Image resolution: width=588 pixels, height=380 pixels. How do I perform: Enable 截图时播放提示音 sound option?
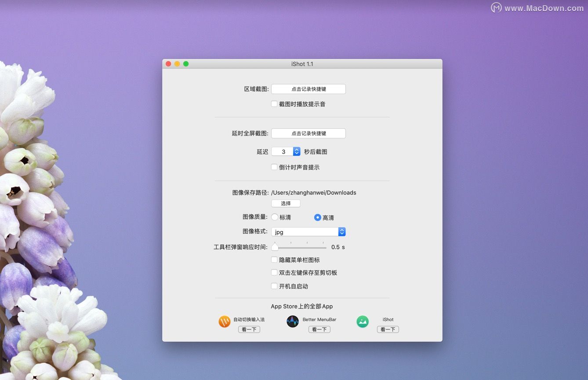pyautogui.click(x=274, y=104)
